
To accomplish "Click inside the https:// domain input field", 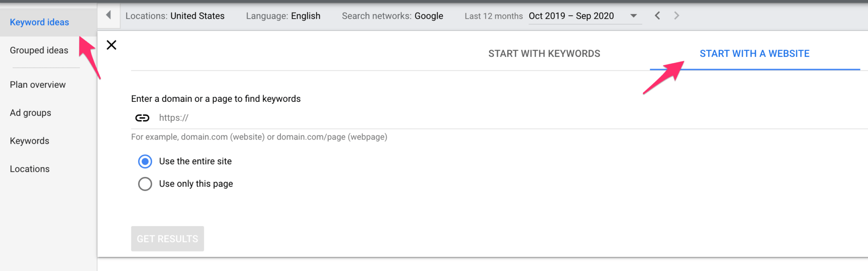I will click(x=297, y=118).
